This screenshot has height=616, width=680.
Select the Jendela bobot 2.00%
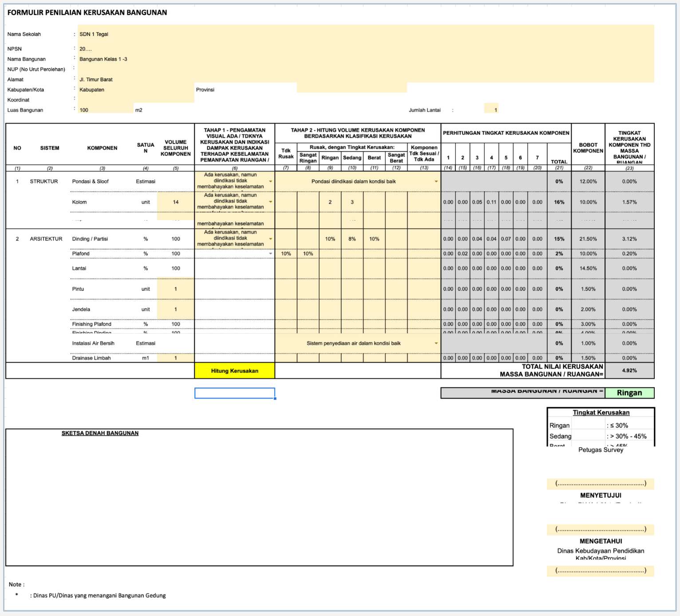point(588,309)
